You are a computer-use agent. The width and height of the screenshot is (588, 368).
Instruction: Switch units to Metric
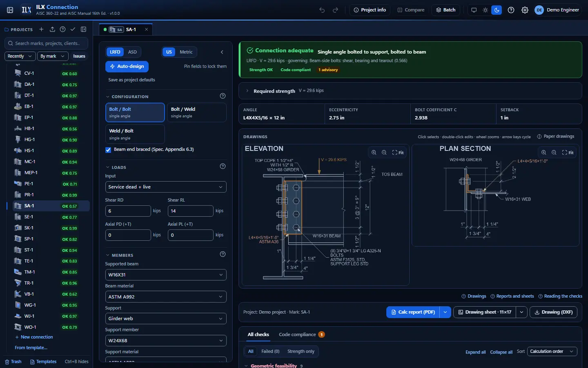[186, 52]
